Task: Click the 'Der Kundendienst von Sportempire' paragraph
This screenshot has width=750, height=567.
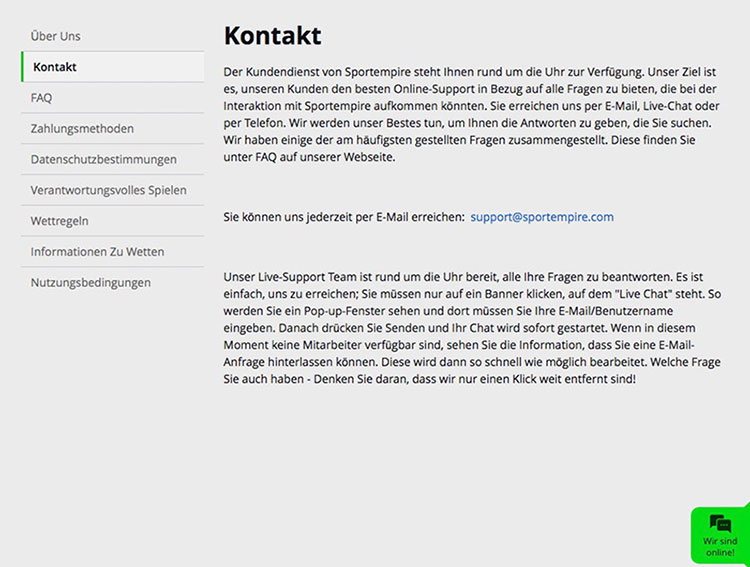Action: coord(472,114)
